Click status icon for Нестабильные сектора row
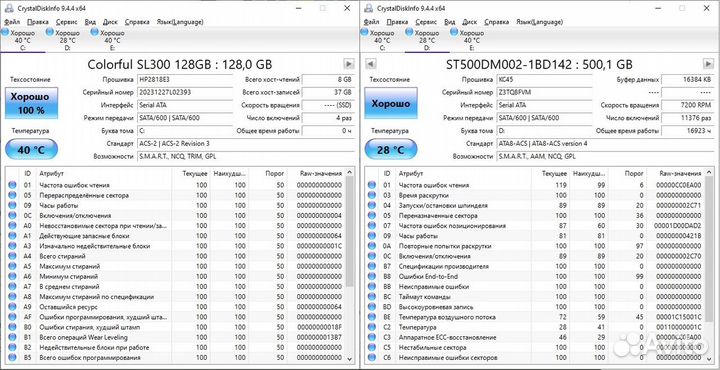 click(x=371, y=348)
